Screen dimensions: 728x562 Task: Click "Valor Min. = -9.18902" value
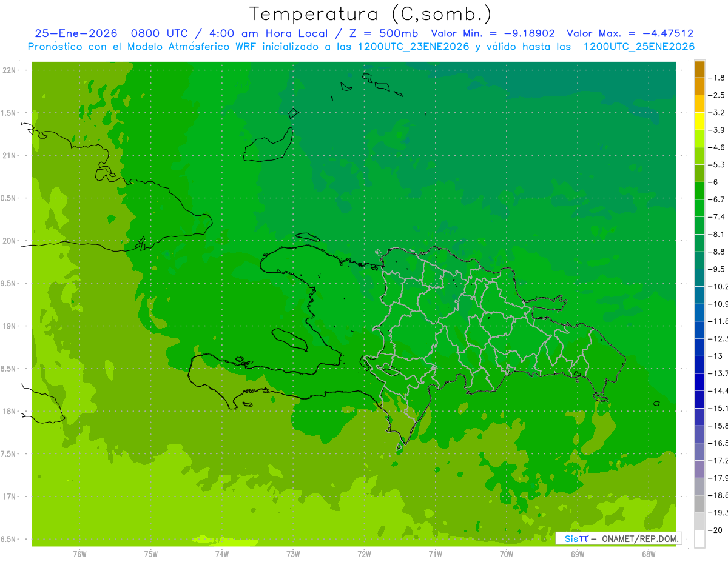pyautogui.click(x=493, y=34)
